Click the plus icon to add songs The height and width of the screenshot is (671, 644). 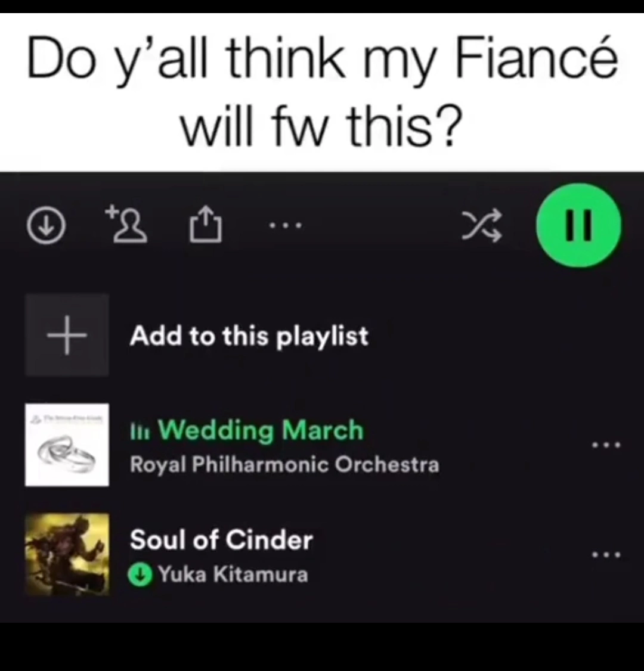(x=67, y=335)
